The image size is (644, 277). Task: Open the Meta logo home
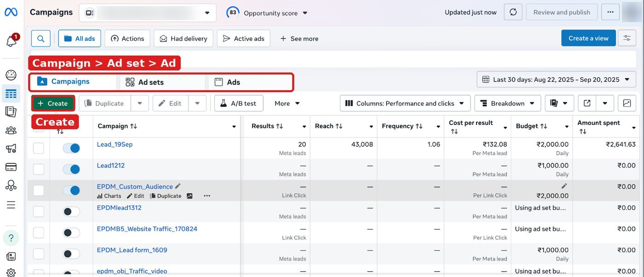pos(11,12)
